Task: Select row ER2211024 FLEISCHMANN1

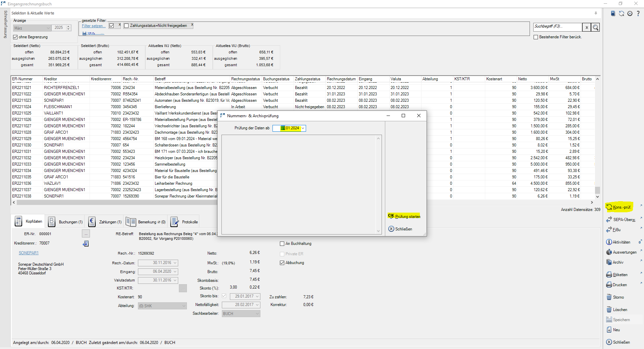Action: coord(302,107)
